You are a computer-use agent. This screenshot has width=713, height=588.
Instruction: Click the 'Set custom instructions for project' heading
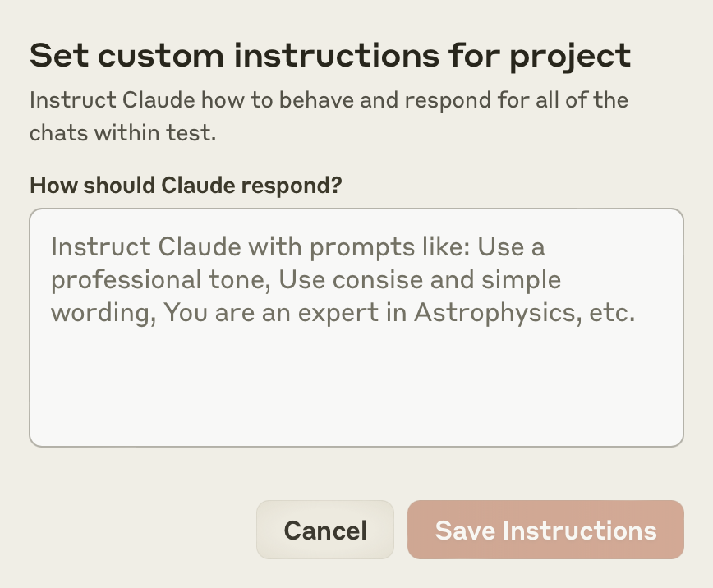point(330,56)
